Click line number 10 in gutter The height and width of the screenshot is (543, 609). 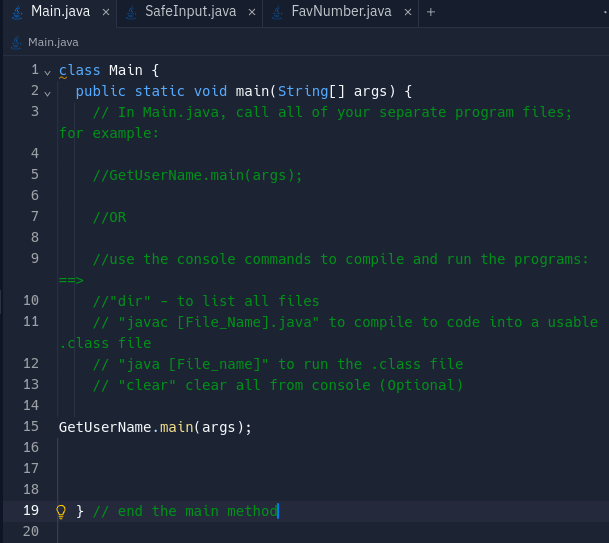31,300
